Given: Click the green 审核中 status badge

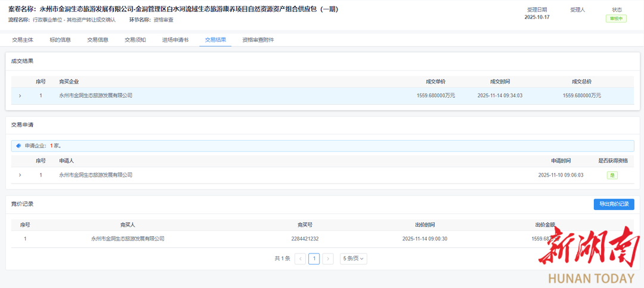Looking at the screenshot, I should (616, 18).
